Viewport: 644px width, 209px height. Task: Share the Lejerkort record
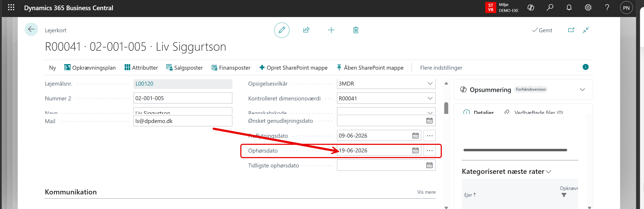[306, 30]
